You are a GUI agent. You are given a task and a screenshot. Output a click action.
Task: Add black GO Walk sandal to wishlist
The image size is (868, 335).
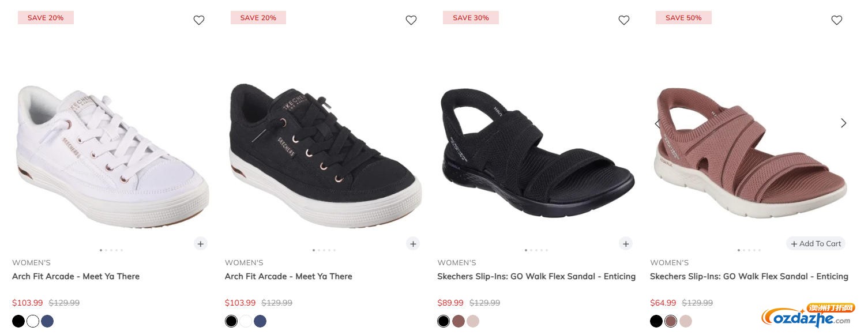coord(624,20)
